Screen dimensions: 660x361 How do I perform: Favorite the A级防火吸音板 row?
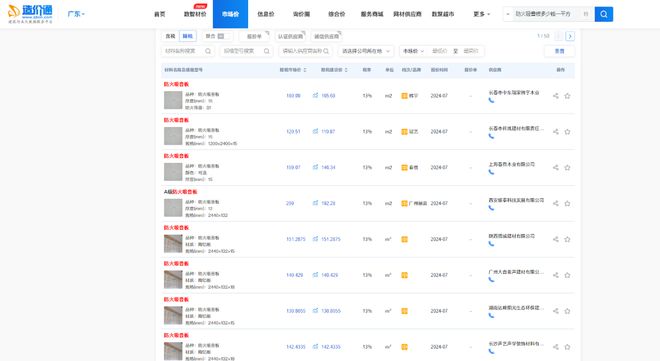(x=567, y=203)
